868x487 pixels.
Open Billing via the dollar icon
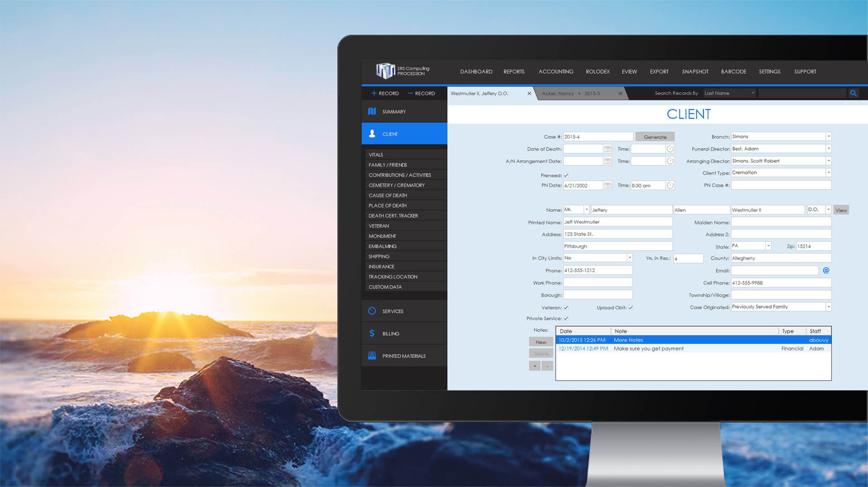click(372, 333)
